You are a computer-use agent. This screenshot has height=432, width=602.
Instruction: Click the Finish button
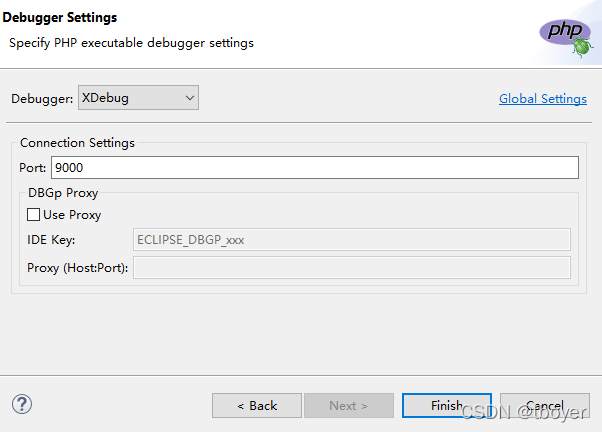[x=447, y=406]
